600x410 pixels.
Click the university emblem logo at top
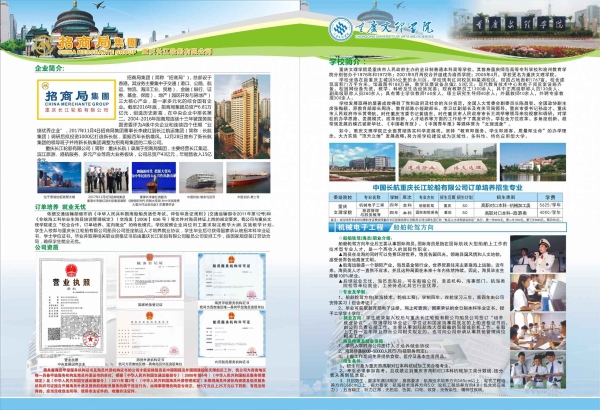pyautogui.click(x=343, y=27)
